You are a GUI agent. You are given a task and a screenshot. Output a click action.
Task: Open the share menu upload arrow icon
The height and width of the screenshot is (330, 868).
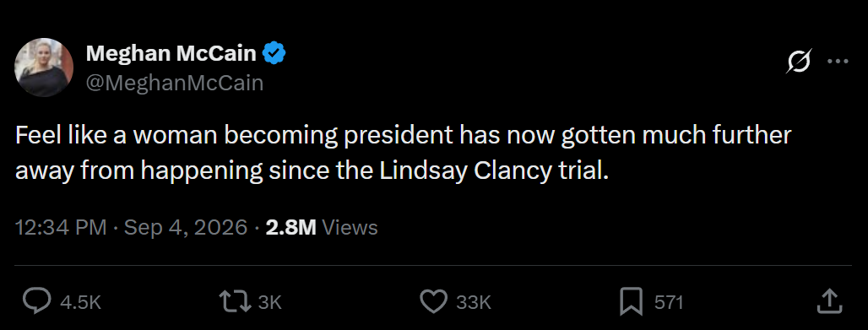pos(830,302)
